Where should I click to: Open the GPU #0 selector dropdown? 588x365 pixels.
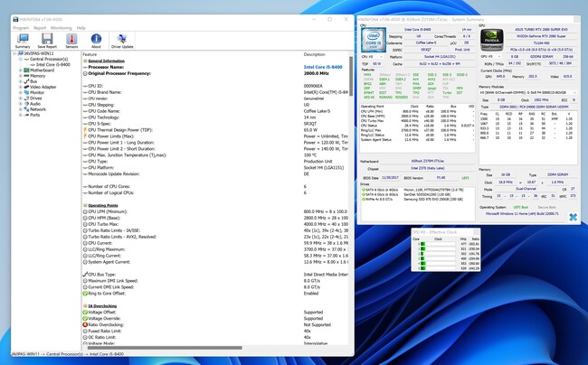(491, 55)
